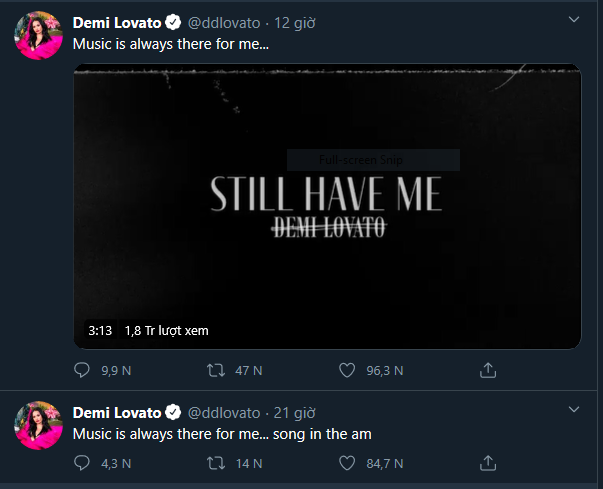Reply to the Still Have Me video tweet
This screenshot has height=489, width=603.
83,371
